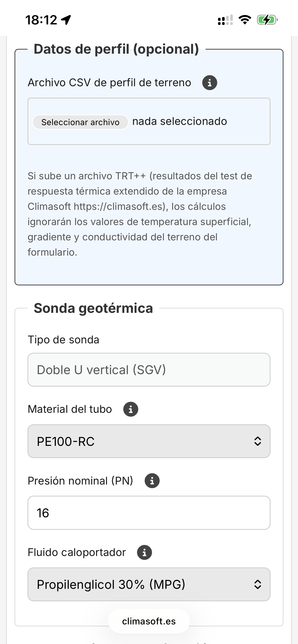Tap the Sonda geotérmica section heading

(93, 308)
